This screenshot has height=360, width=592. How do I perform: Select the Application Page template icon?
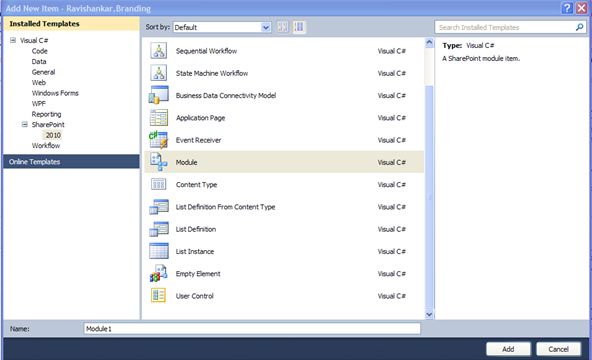click(x=159, y=117)
